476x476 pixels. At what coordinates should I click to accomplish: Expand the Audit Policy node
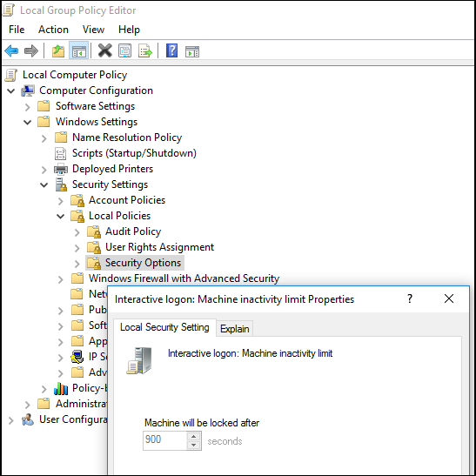pos(77,232)
